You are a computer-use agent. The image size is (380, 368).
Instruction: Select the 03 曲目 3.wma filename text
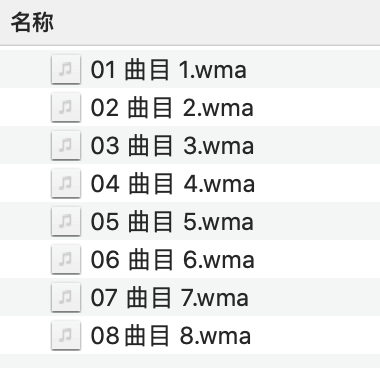[172, 146]
